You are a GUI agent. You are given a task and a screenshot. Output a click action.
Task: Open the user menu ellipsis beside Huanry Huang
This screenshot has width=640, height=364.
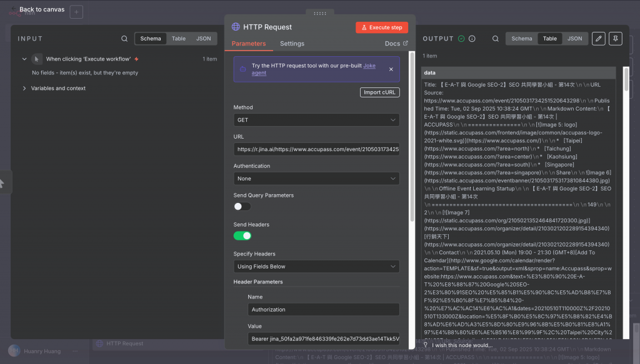pos(75,351)
